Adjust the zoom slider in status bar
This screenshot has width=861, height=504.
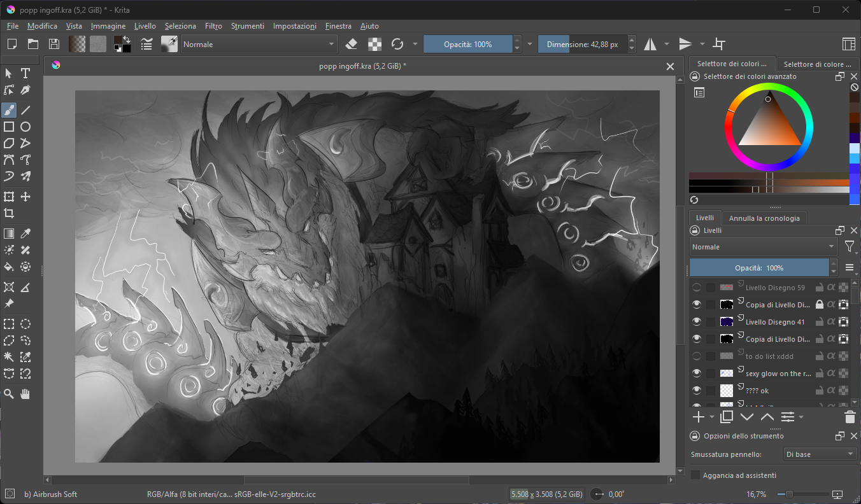[789, 494]
